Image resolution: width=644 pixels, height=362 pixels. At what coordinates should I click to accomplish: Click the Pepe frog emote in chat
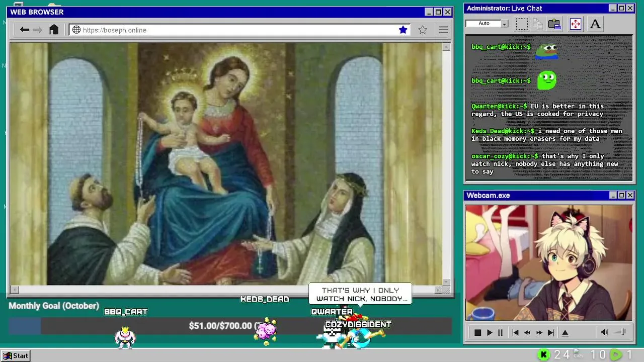coord(547,51)
